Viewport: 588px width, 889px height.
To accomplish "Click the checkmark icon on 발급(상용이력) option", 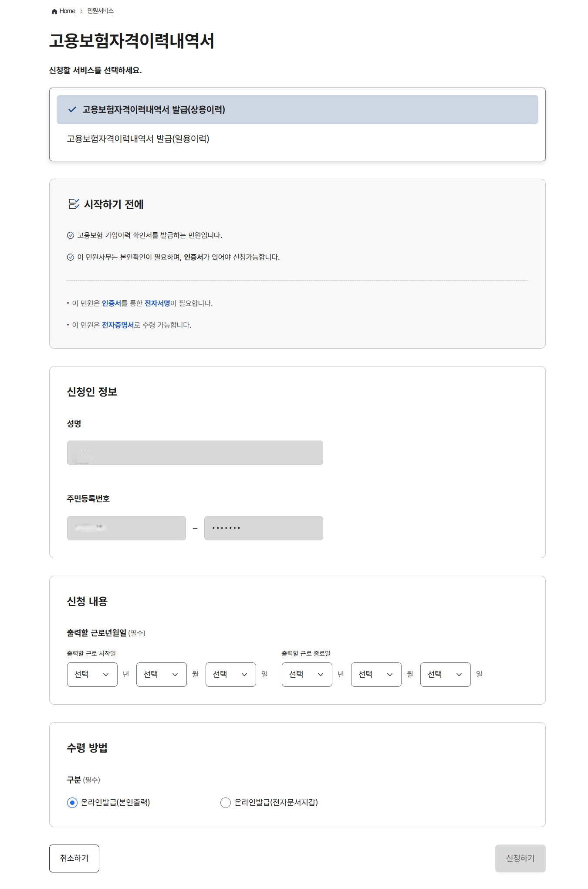I will 71,110.
